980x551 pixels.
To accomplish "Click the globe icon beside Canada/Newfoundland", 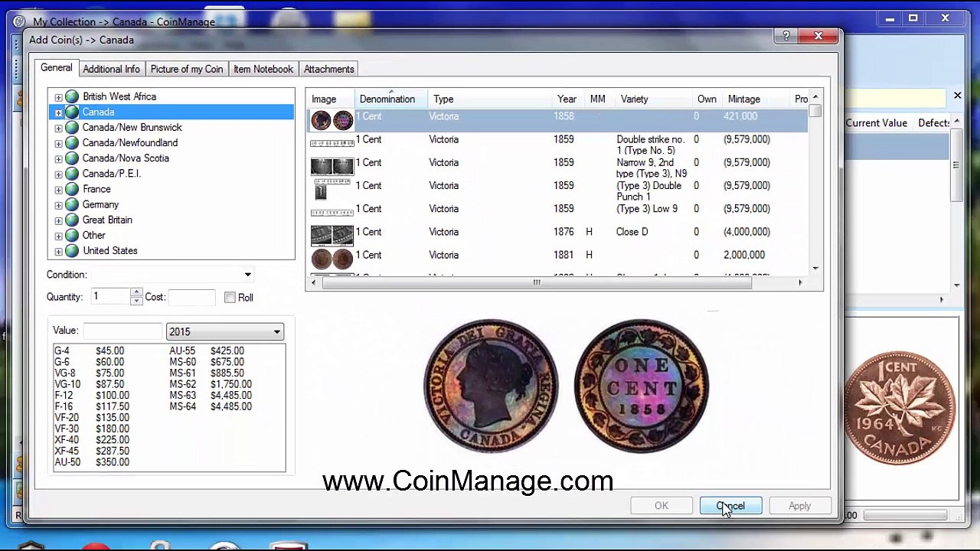I will (72, 142).
